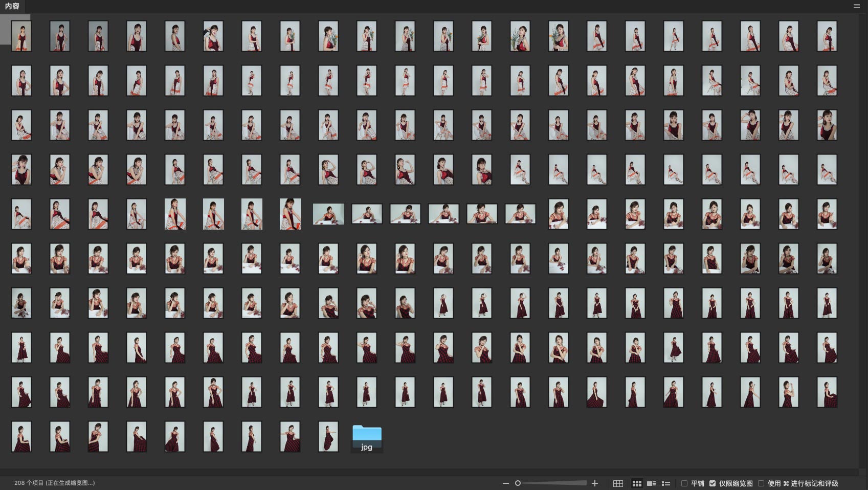Click the plus icon to enlarge thumbnails
This screenshot has width=868, height=490.
pyautogui.click(x=595, y=483)
